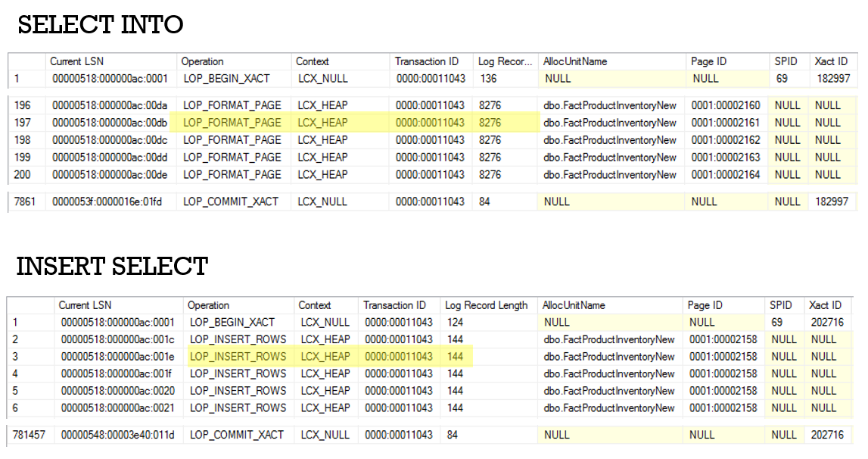Click the SPID column header
This screenshot has height=459, width=868.
786,61
